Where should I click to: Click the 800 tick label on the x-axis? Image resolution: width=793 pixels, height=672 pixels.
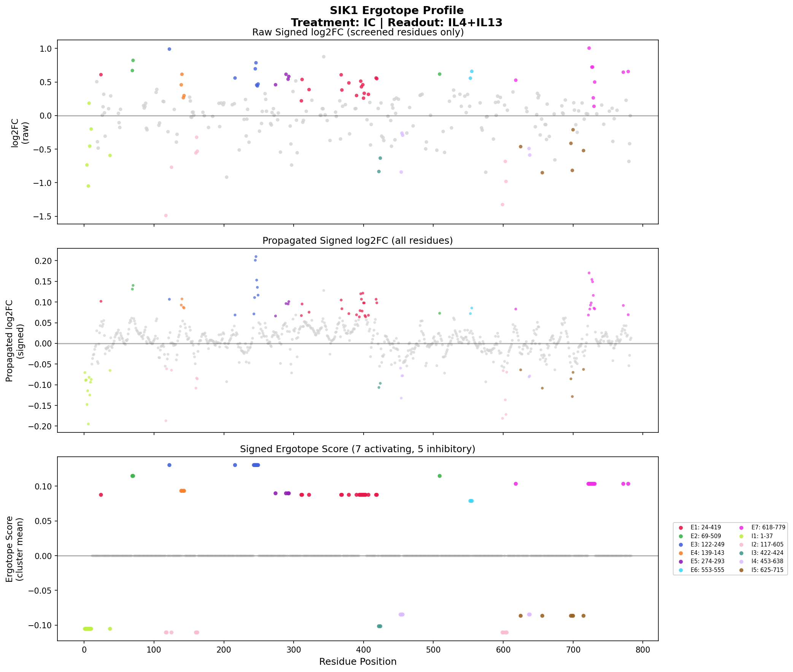tap(642, 650)
